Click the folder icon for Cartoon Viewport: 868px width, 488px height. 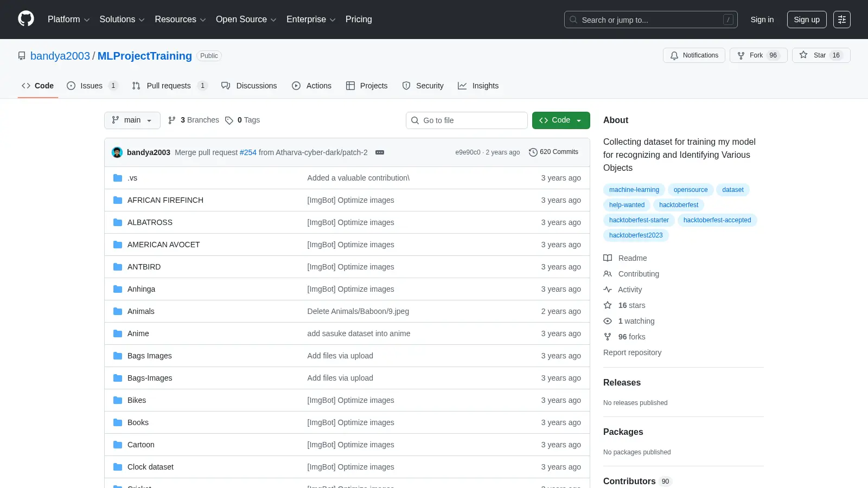tap(118, 445)
